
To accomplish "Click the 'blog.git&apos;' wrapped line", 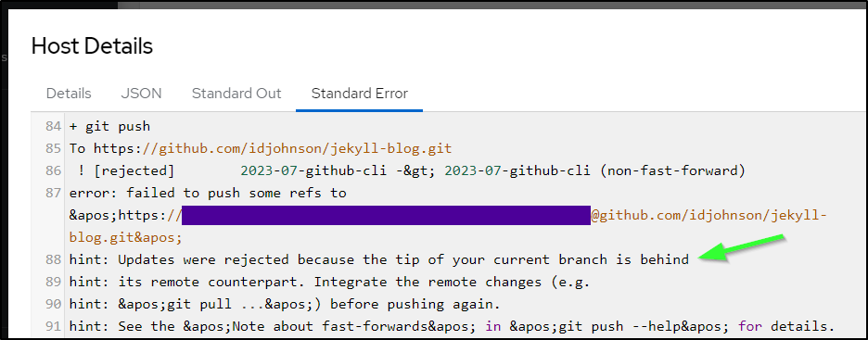I will coord(126,237).
